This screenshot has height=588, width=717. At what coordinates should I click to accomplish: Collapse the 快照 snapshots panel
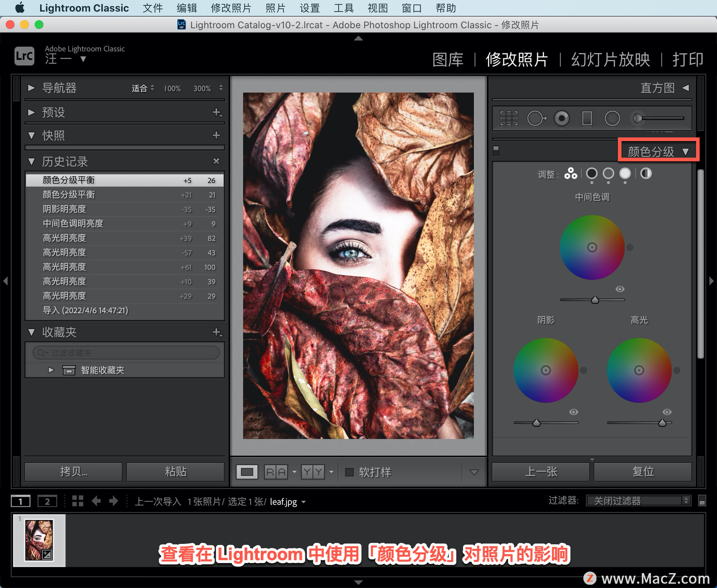31,135
